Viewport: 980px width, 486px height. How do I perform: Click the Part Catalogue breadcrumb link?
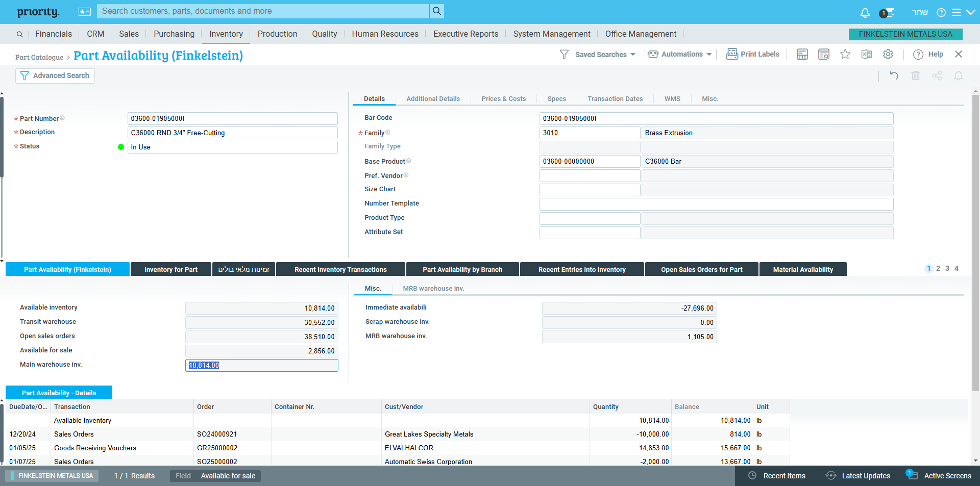pyautogui.click(x=39, y=57)
